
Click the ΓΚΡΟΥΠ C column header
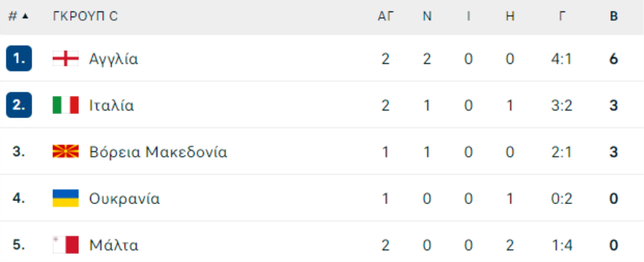85,16
